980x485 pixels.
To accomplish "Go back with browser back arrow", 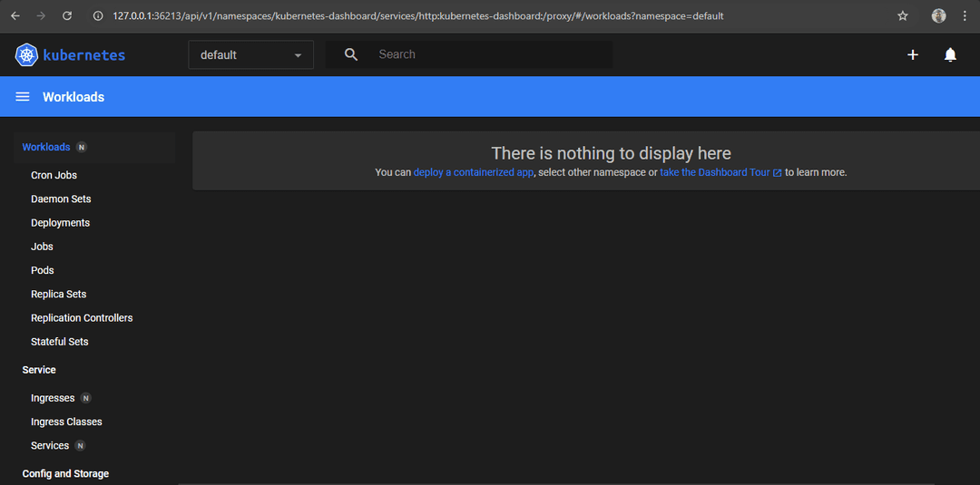I will pyautogui.click(x=15, y=16).
